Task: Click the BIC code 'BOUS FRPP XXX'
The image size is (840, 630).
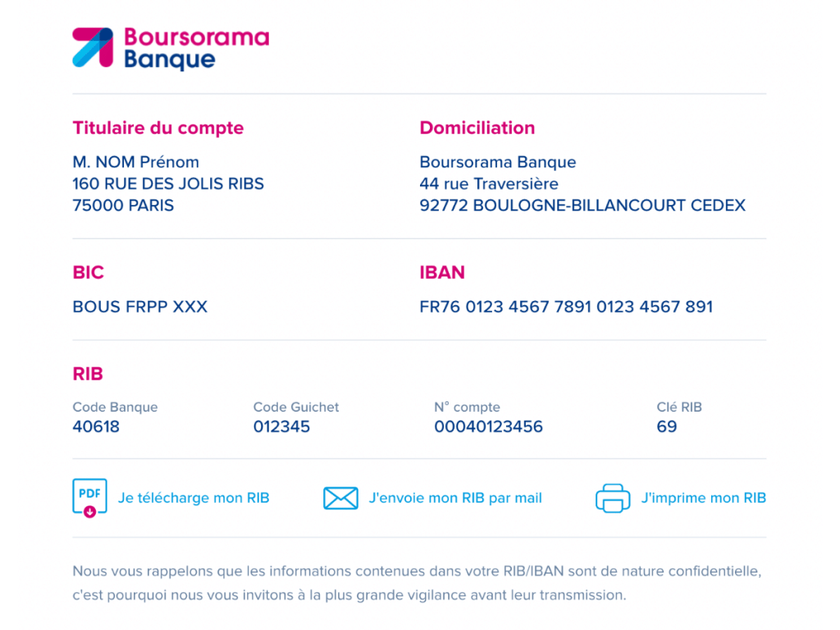Action: [139, 307]
